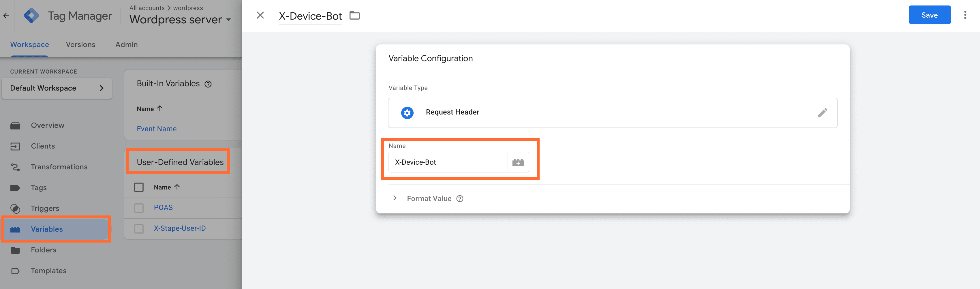Expand the Format Value section
980x289 pixels.
point(395,198)
